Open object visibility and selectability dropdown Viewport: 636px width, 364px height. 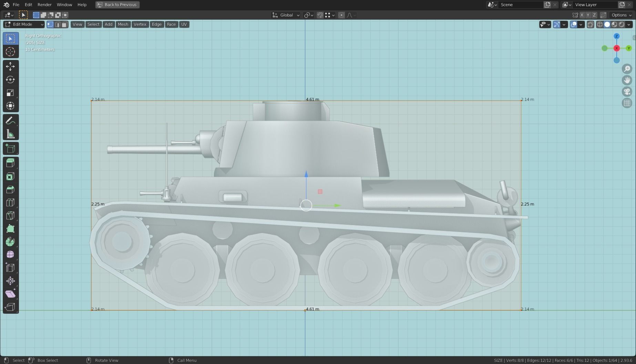pyautogui.click(x=545, y=24)
